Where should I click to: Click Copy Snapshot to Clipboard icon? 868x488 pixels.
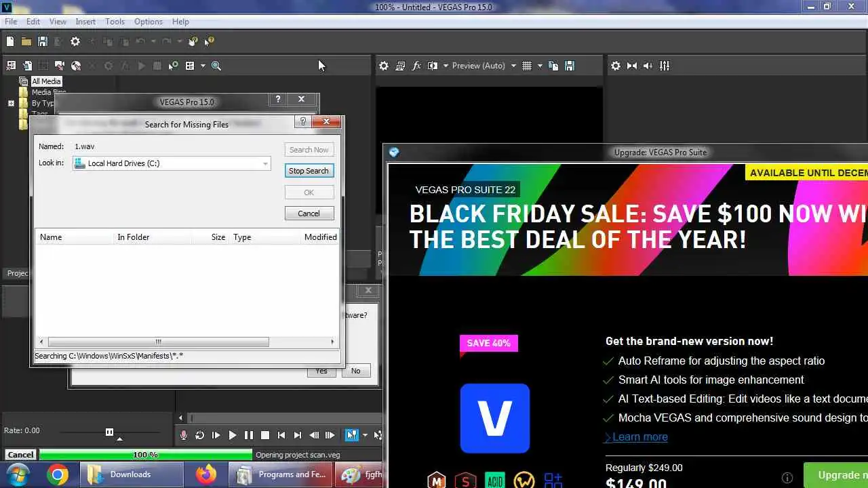click(x=553, y=66)
